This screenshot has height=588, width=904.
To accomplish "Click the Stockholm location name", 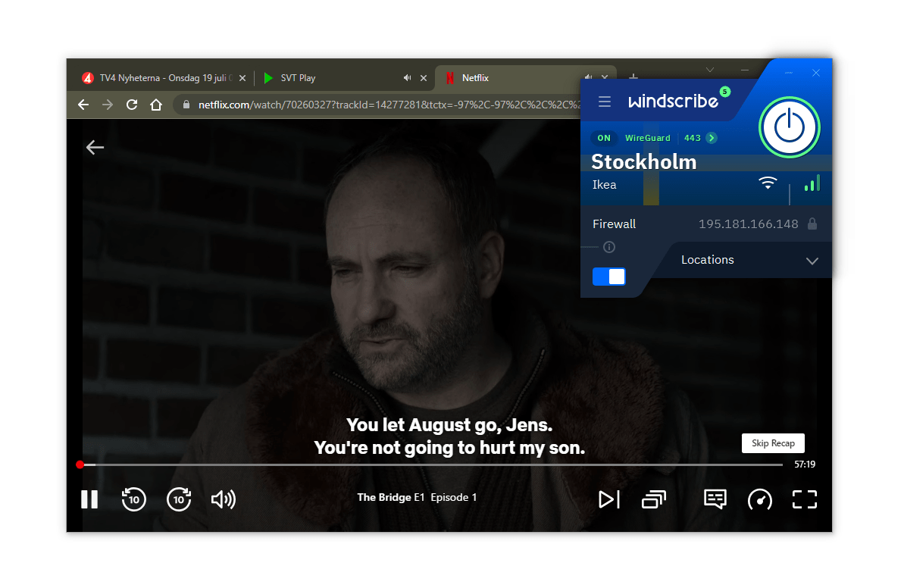I will (x=644, y=162).
